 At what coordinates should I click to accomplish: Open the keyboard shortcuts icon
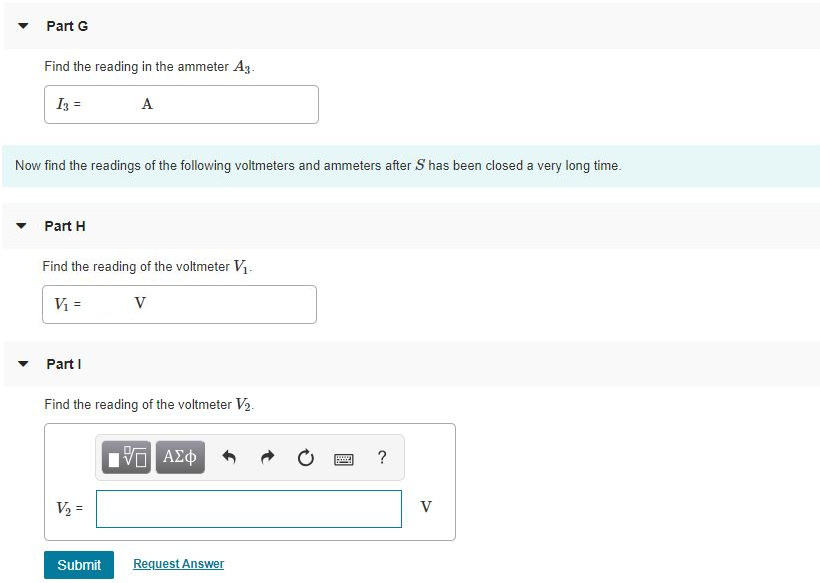coord(344,459)
